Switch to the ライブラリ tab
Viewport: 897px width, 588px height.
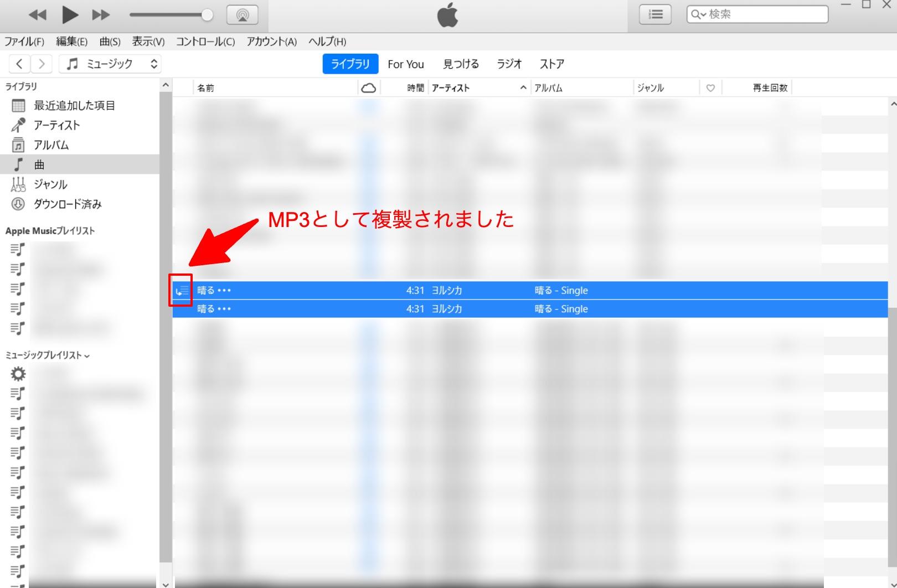point(350,64)
